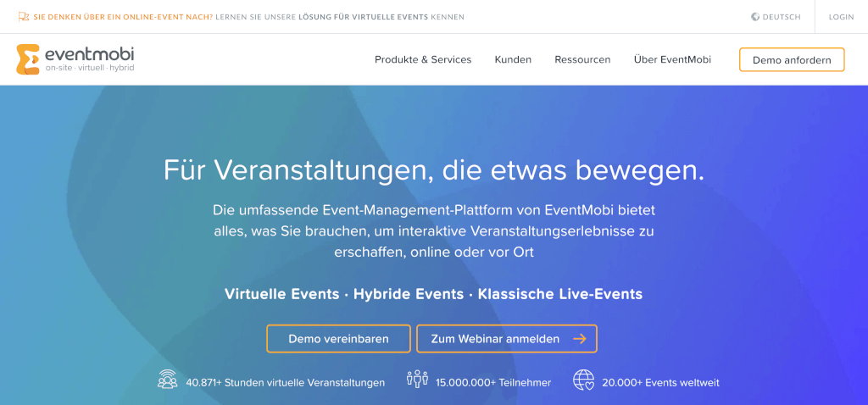Click the '20.000+ Events weltweit' text
The width and height of the screenshot is (868, 405).
click(660, 382)
